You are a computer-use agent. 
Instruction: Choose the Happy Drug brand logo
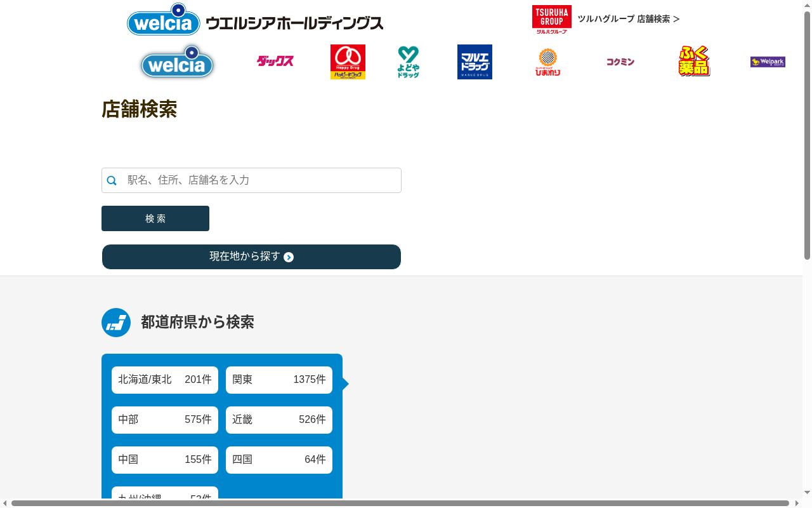[348, 62]
